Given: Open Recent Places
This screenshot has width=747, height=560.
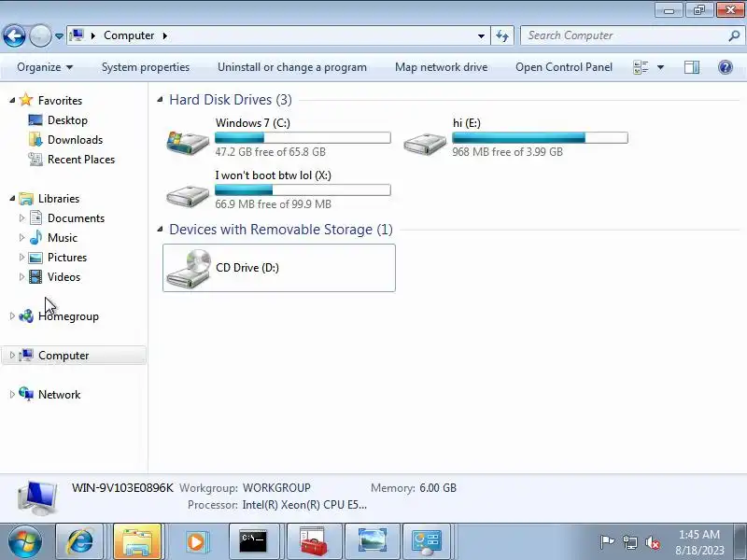Looking at the screenshot, I should click(x=81, y=159).
